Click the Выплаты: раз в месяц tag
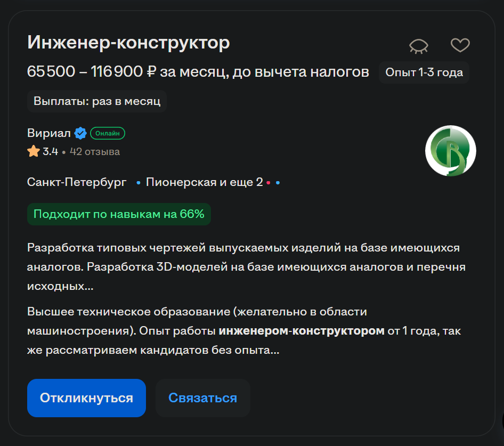 click(x=97, y=101)
